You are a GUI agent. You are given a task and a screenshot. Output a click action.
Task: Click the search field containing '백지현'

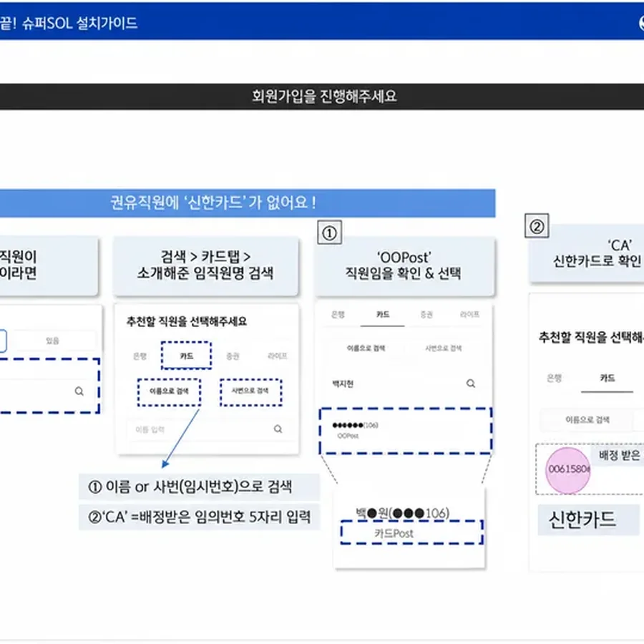[404, 384]
